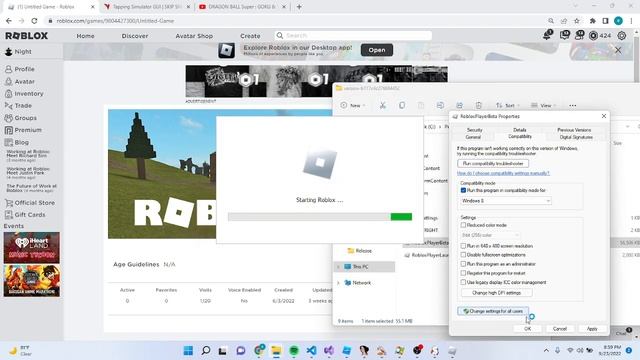Click Rename icon in File Explorer toolbar

440,105
